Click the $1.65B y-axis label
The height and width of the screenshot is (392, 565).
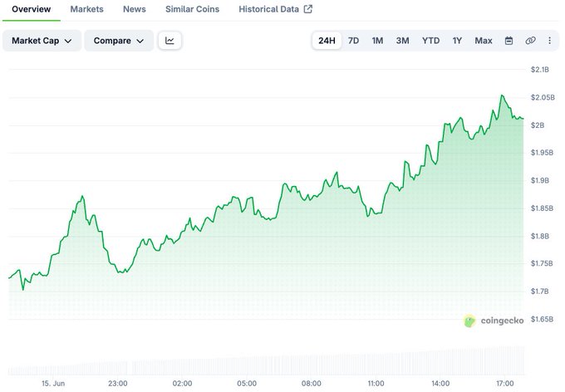[542, 319]
